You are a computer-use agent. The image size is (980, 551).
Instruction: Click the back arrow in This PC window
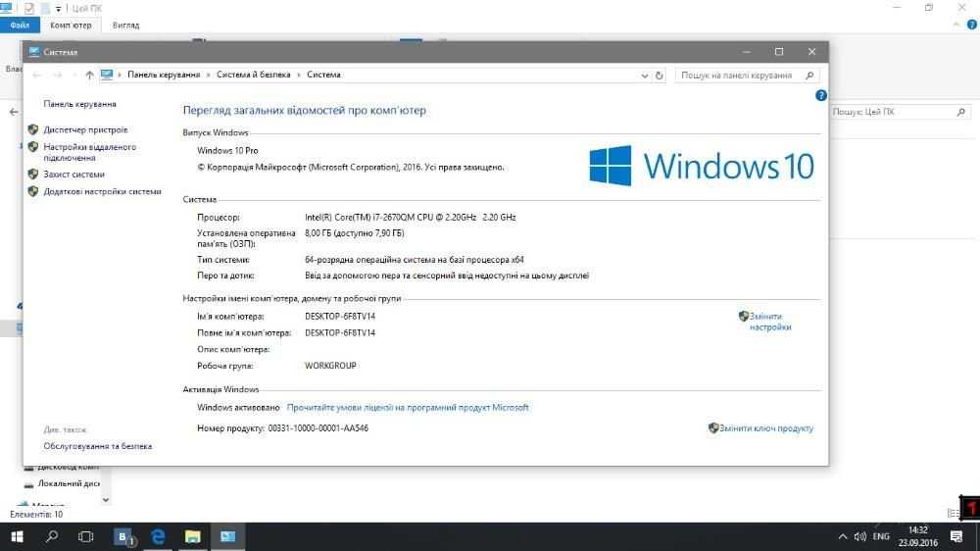(14, 112)
